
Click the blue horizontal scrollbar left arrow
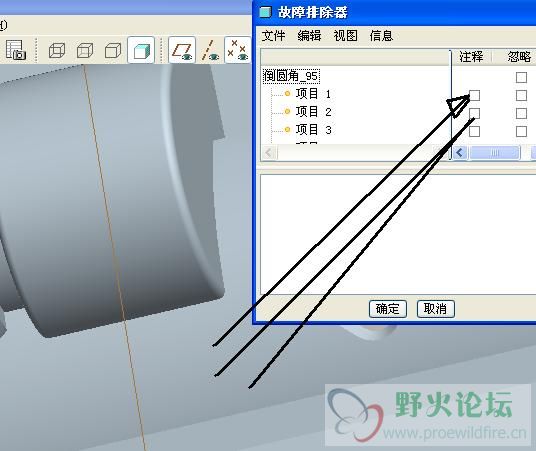(x=460, y=152)
